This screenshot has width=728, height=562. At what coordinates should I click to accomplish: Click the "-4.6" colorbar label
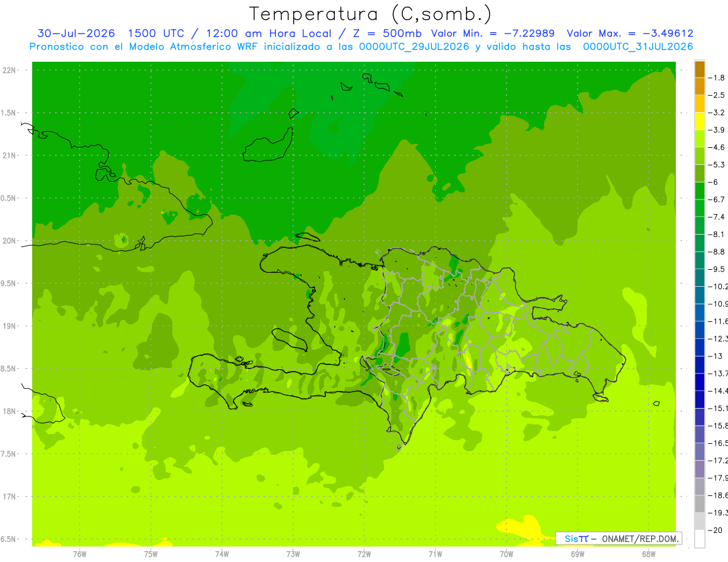717,147
